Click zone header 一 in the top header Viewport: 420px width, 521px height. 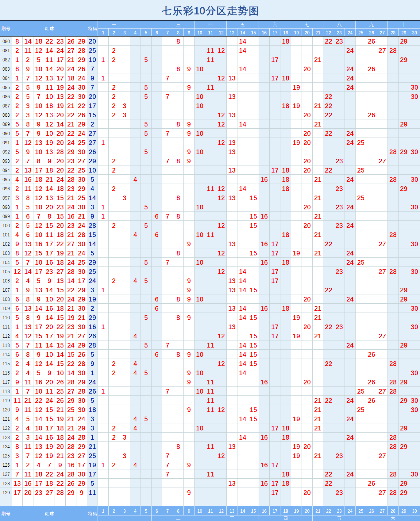point(114,25)
